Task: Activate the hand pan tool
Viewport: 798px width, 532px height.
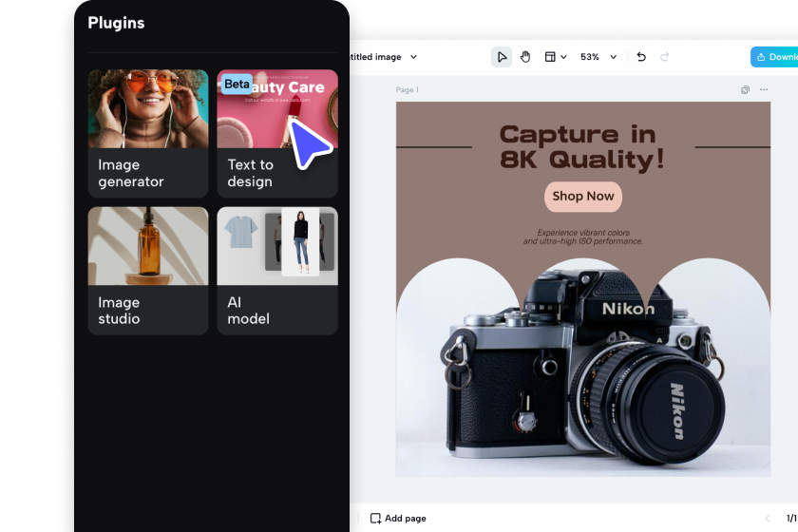Action: (525, 57)
